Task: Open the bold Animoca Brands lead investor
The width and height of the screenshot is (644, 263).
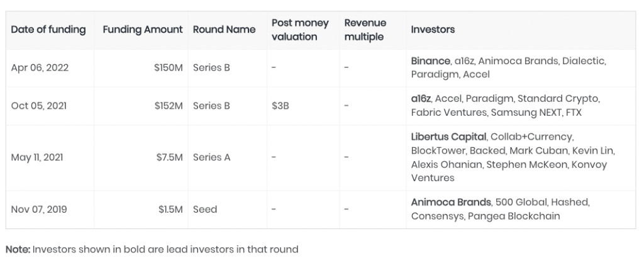Action: coord(451,202)
